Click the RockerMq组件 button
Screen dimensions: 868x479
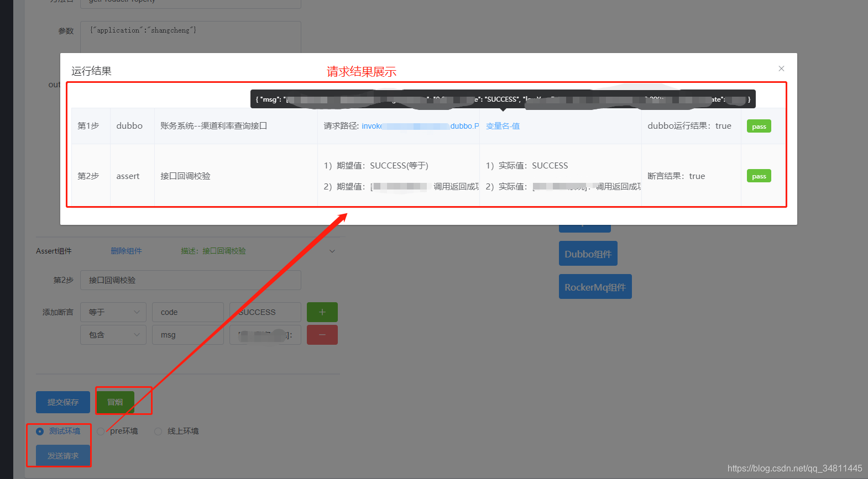point(595,287)
